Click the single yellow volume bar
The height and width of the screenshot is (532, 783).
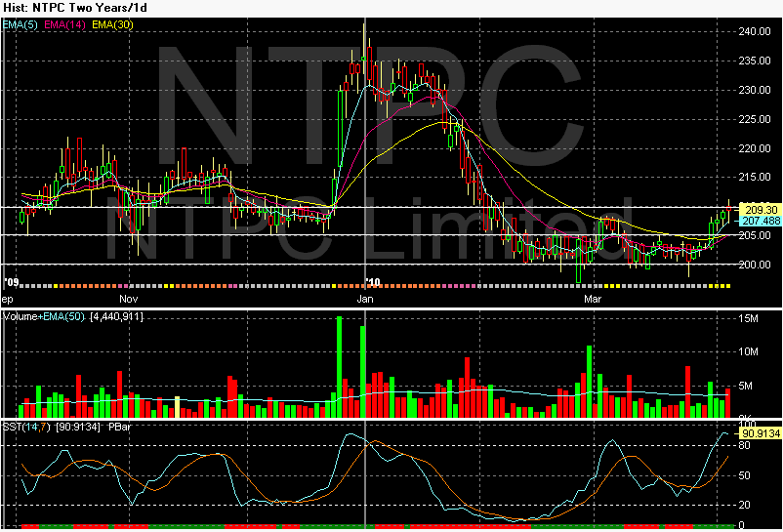[x=177, y=407]
